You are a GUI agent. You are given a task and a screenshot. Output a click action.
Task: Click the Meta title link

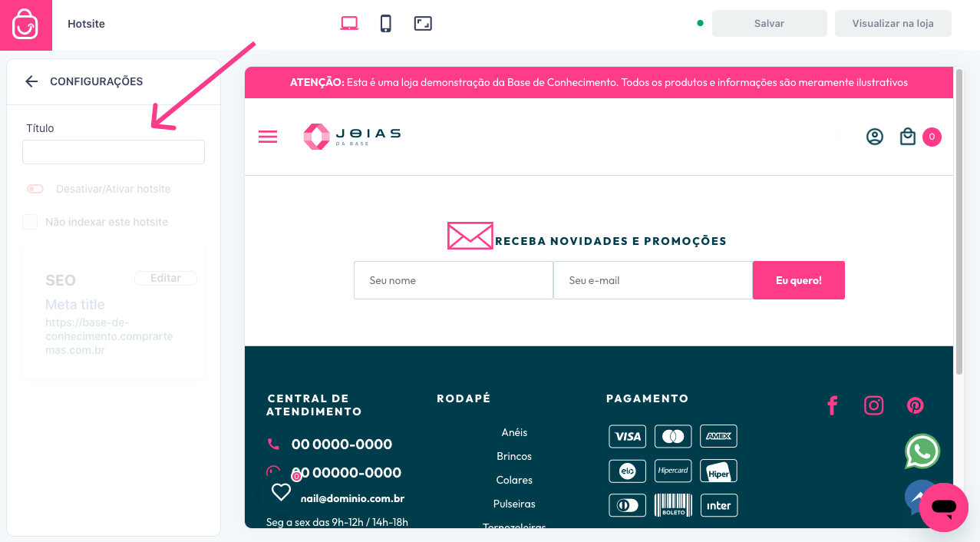click(x=75, y=305)
